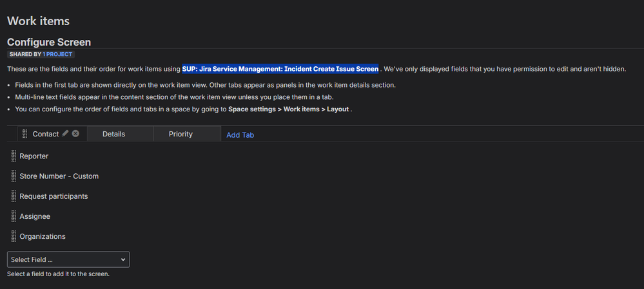Click the 'Select a field to add' hint
The image size is (644, 289).
(58, 274)
